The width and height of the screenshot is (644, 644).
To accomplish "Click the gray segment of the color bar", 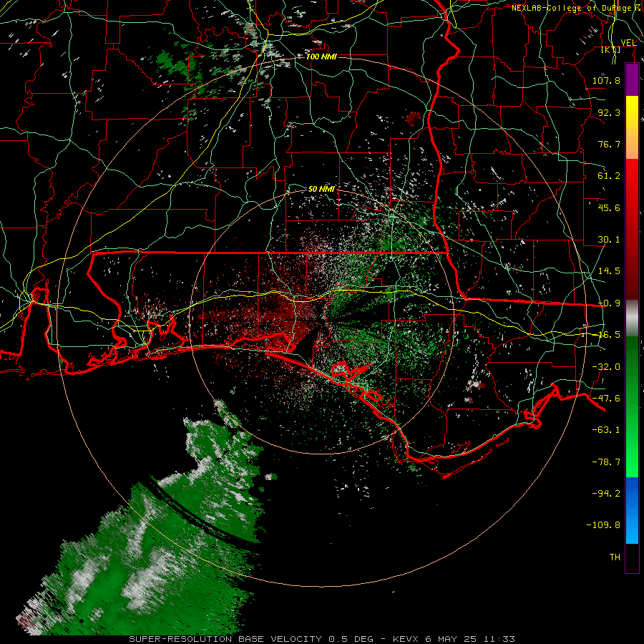I will click(x=632, y=318).
